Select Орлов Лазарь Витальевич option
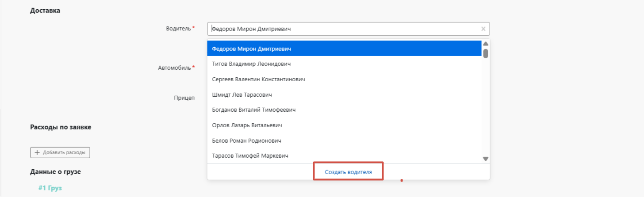644x197 pixels. [x=247, y=125]
